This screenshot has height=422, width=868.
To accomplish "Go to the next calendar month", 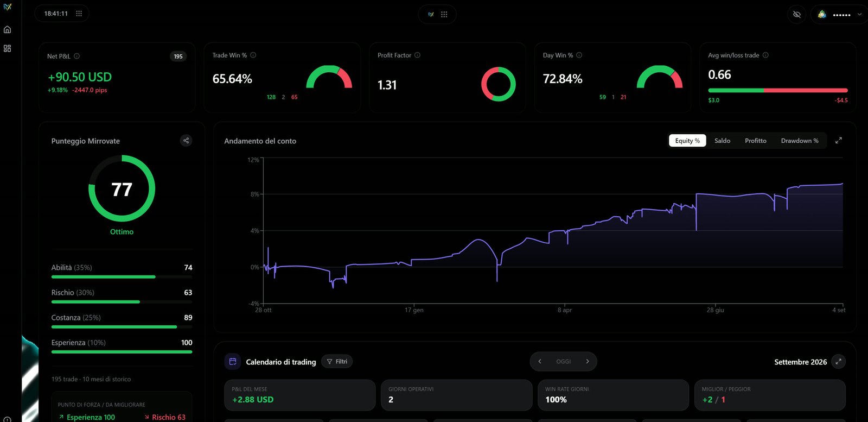I will [x=587, y=362].
